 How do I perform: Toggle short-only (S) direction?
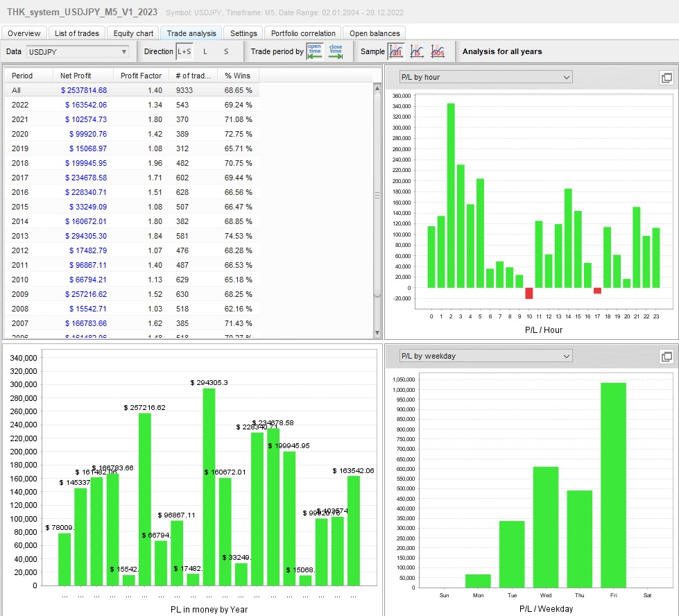[x=225, y=51]
